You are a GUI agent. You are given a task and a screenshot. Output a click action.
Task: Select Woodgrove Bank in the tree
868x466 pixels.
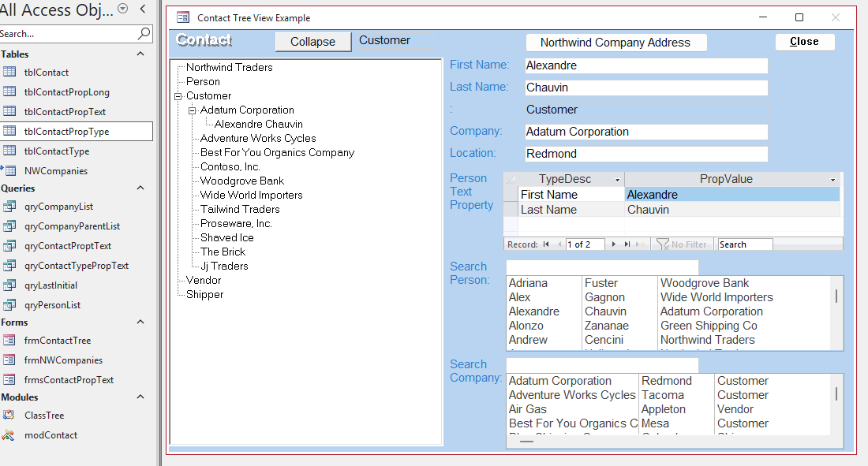[242, 181]
